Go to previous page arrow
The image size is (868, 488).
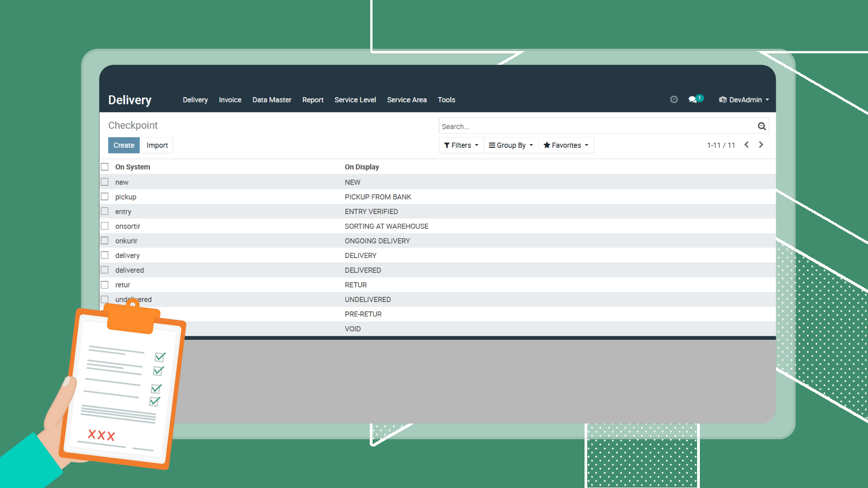coord(746,145)
